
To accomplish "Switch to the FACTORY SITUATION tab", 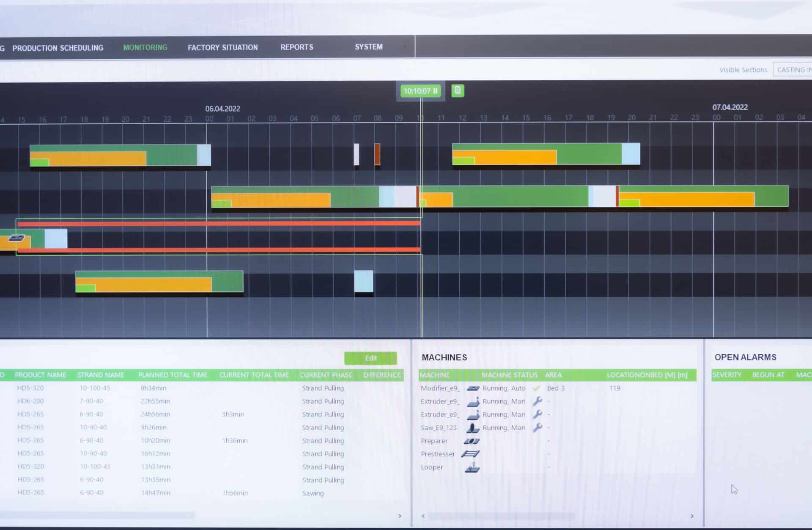I will tap(222, 47).
